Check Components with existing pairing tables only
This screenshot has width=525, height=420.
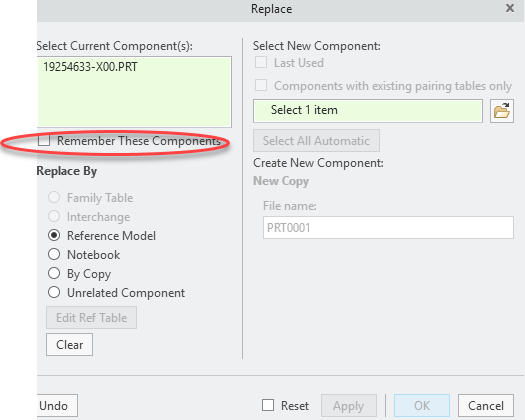[261, 85]
